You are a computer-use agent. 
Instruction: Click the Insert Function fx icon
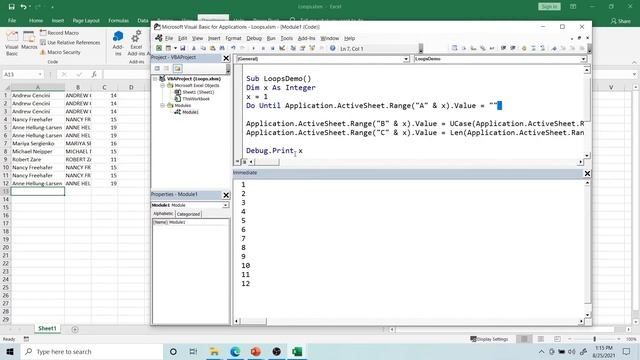(x=94, y=74)
